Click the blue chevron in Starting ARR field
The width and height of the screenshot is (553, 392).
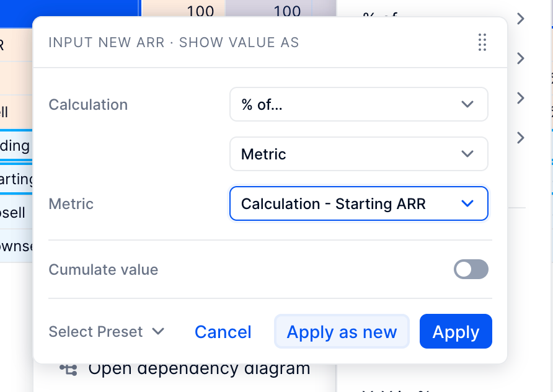(x=467, y=203)
